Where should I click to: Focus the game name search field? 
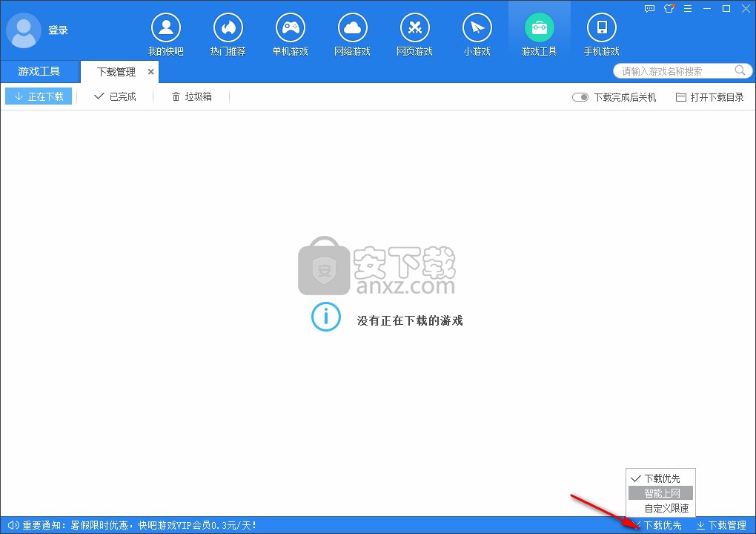[677, 71]
